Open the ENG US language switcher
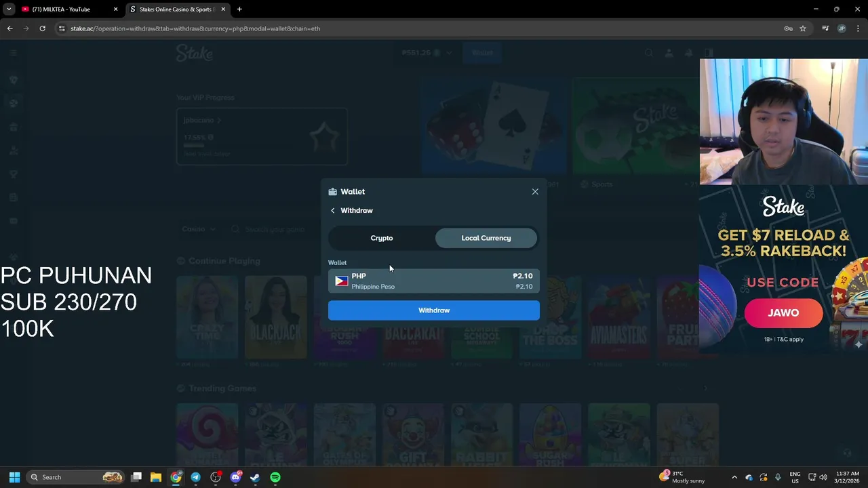Screen dimensions: 868x488 (795, 477)
